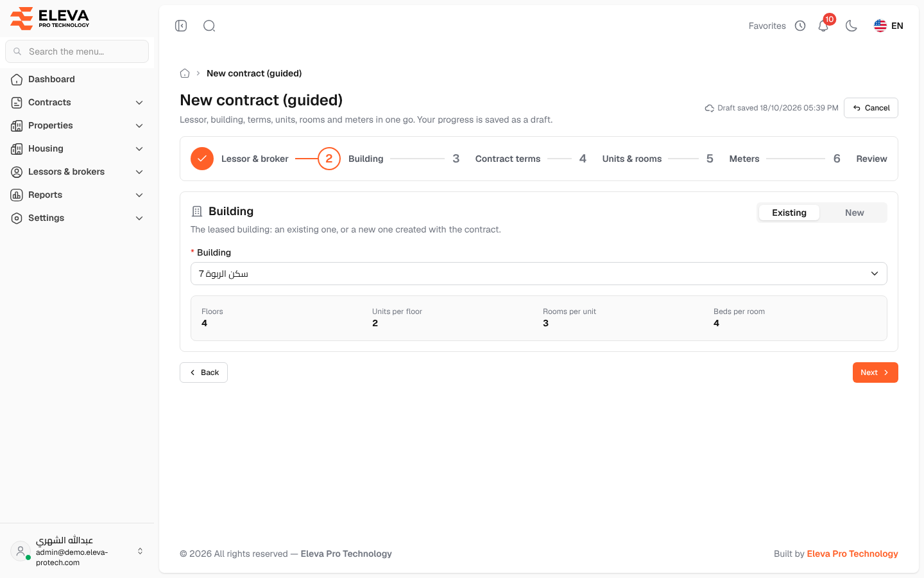This screenshot has width=924, height=578.
Task: Click the user avatar icon
Action: pos(21,551)
